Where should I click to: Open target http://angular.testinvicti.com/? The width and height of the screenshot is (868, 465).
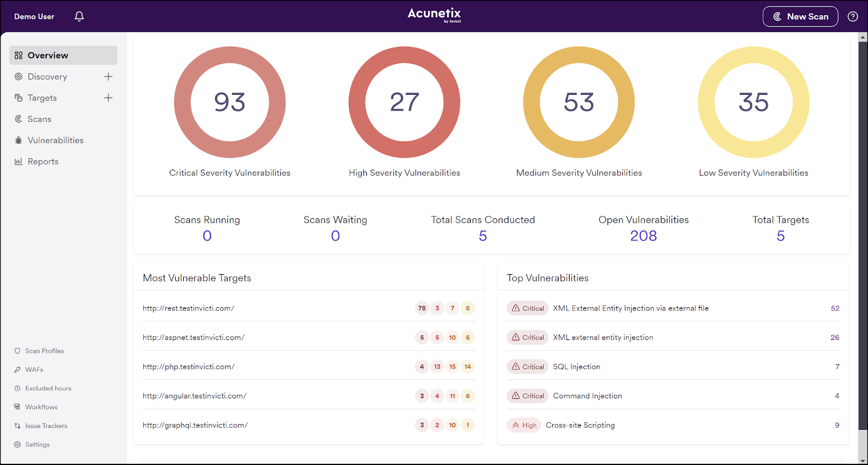coord(195,396)
